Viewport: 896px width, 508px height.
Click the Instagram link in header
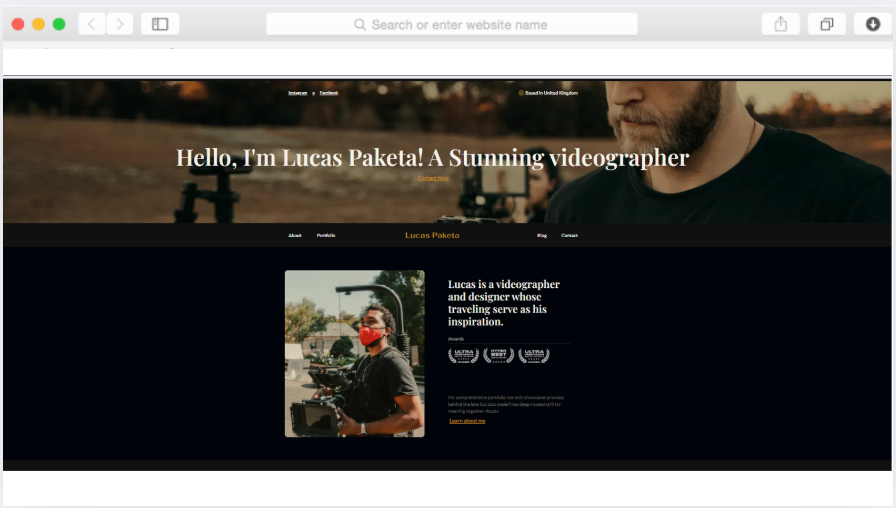298,93
